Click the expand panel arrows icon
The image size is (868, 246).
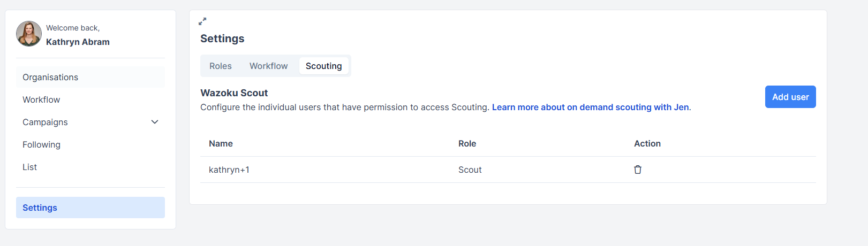[x=202, y=21]
